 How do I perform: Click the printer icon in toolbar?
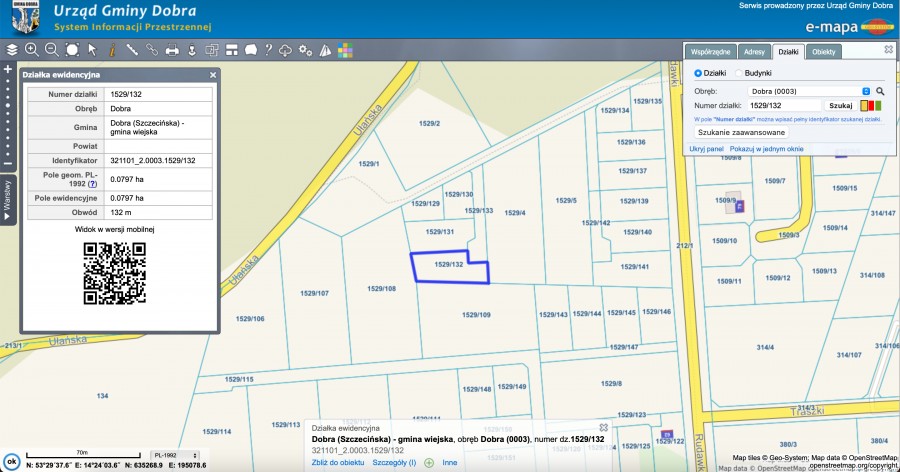(x=171, y=49)
